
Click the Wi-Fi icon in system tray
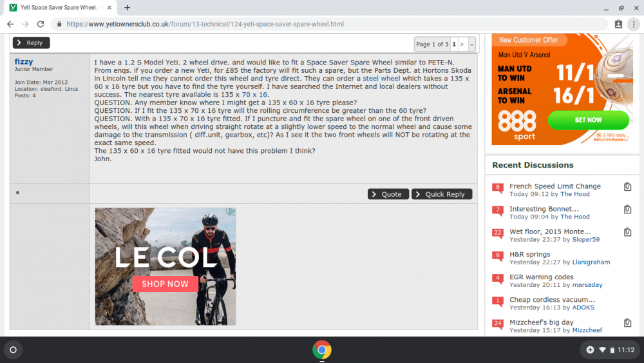tap(602, 350)
